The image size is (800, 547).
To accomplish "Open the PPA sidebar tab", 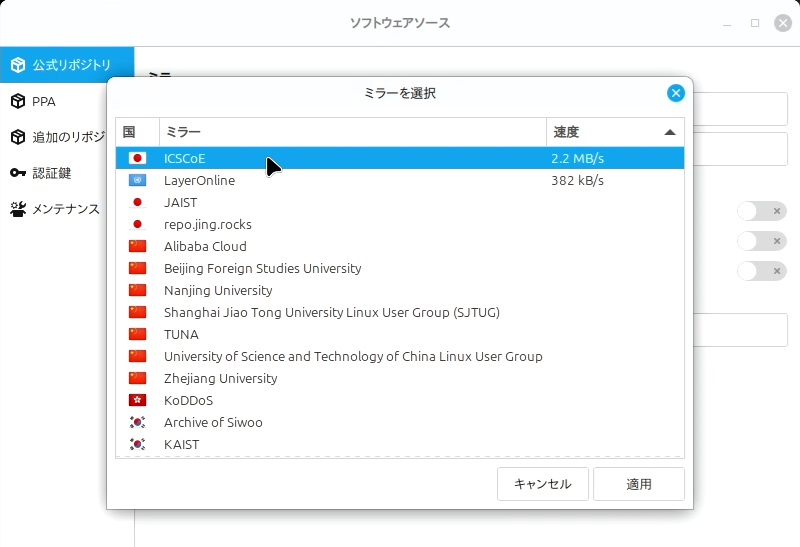I will point(44,101).
